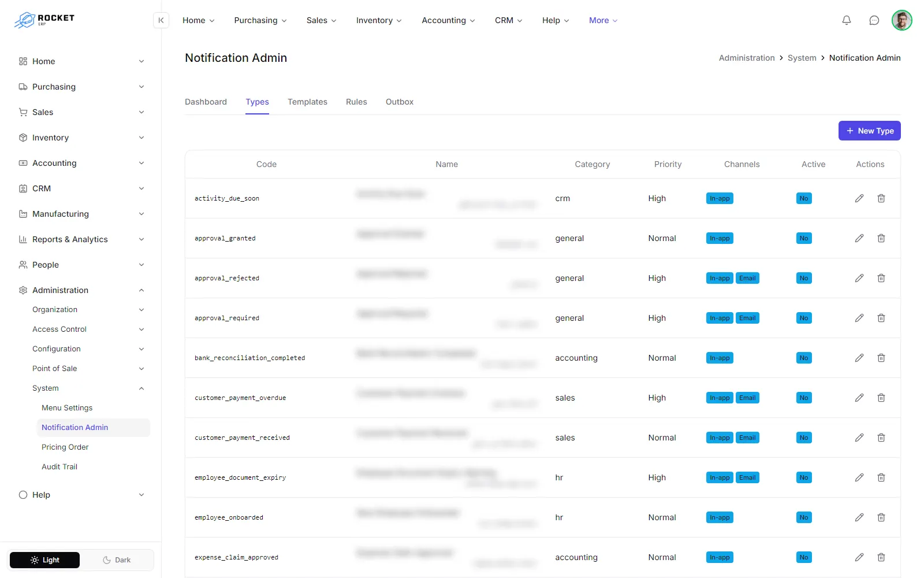Expand Purchasing in the sidebar
This screenshot has height=578, width=924.
pyautogui.click(x=81, y=87)
